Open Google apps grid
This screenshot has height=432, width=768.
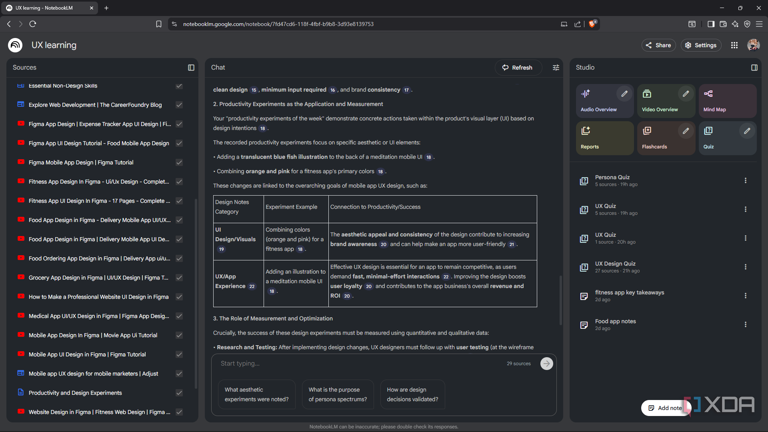(x=734, y=45)
